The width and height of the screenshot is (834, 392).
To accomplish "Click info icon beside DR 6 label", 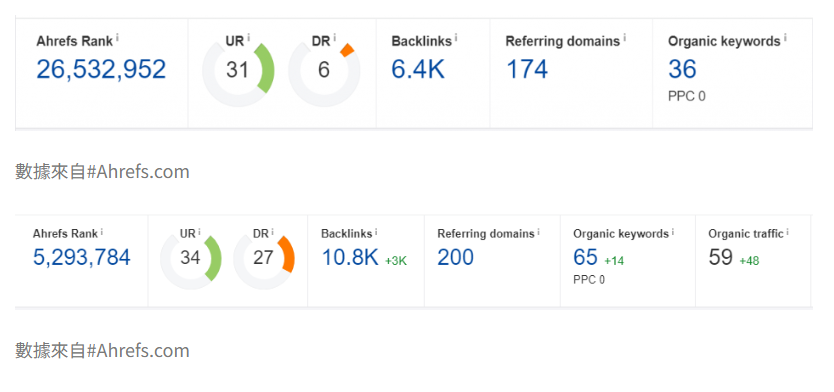I will (335, 38).
